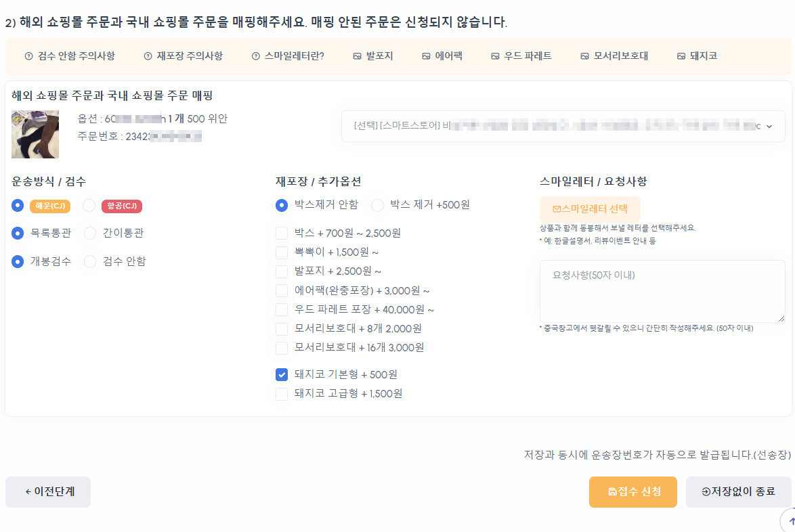795x532 pixels.
Task: Click the question mark icon beside 검수 안함 주의사항
Action: point(28,56)
